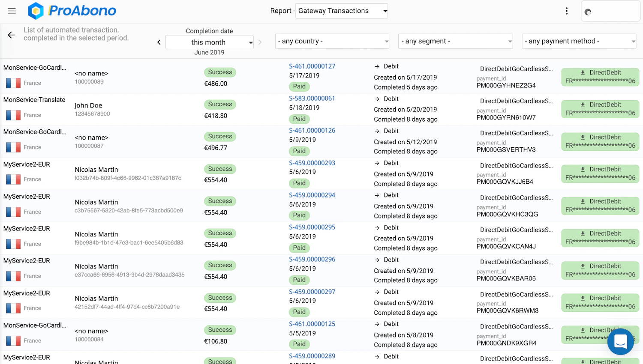Image resolution: width=643 pixels, height=364 pixels.
Task: Open the hamburger navigation menu
Action: click(12, 11)
